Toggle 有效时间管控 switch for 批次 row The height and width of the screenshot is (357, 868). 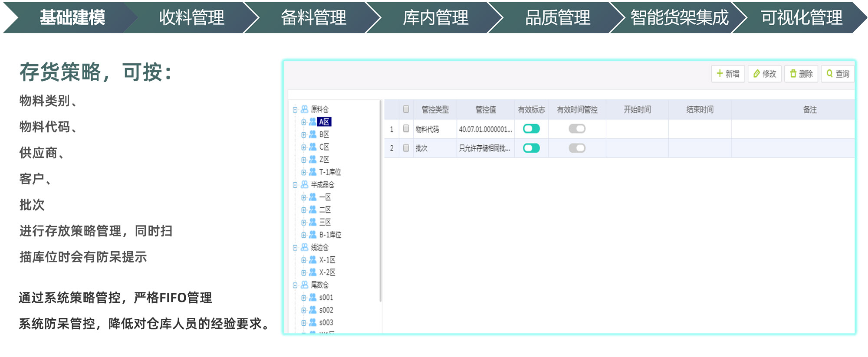tap(577, 148)
